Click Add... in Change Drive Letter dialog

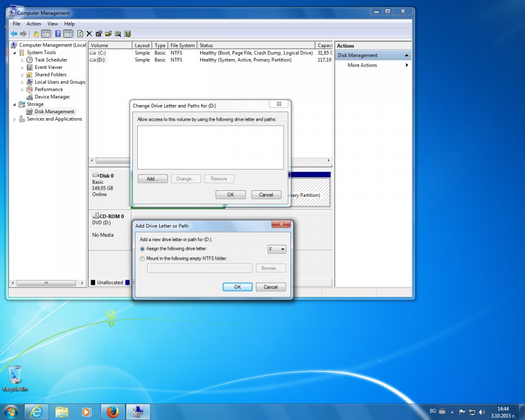coord(152,179)
